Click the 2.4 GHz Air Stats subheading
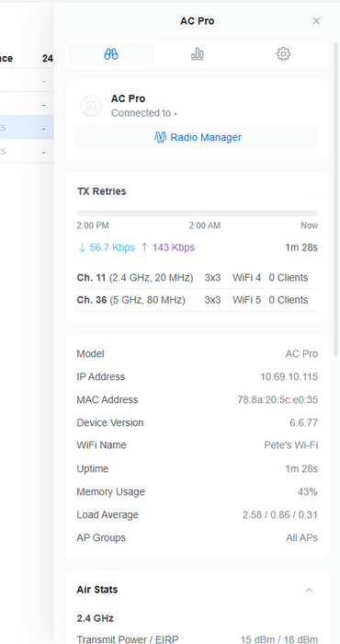 coord(96,618)
